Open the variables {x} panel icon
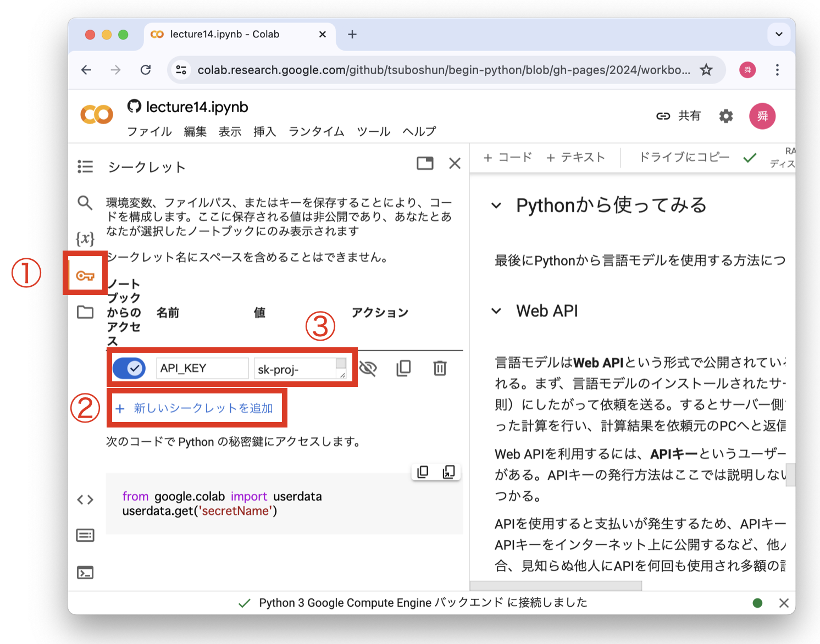Viewport: 820px width, 644px height. tap(85, 238)
